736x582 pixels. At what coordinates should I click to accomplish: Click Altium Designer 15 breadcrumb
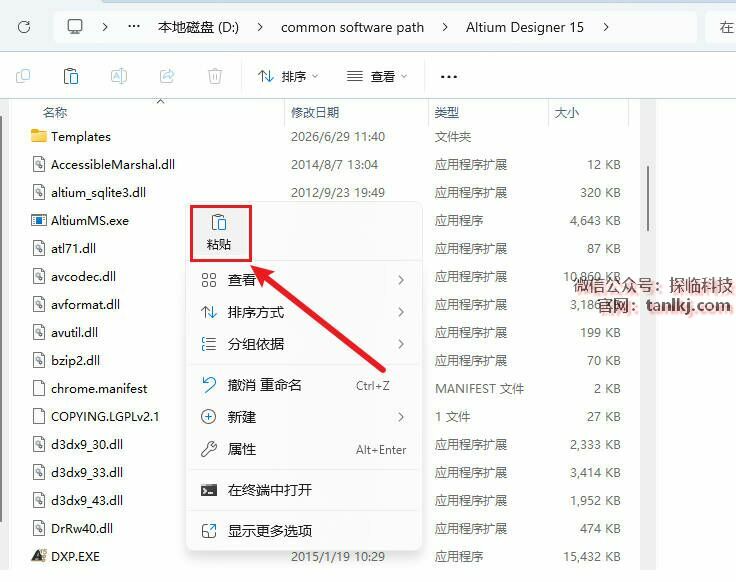(525, 27)
